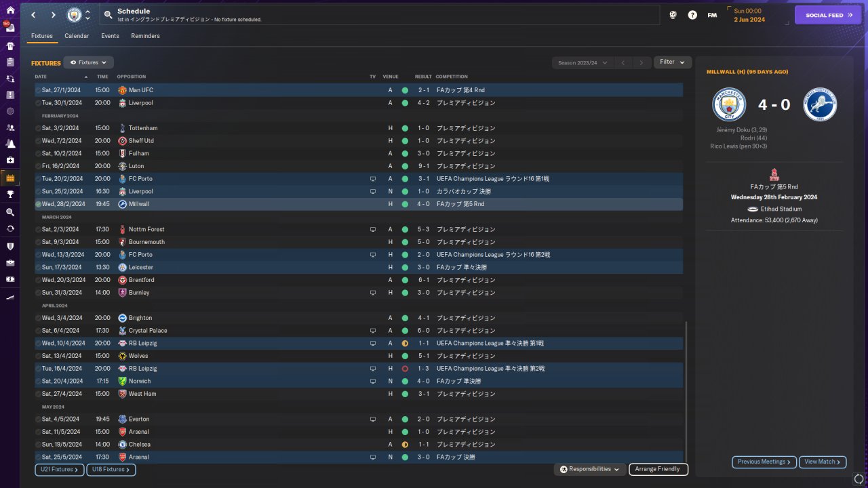Go back using the left arrow
Screen dimensions: 868x488
coord(33,15)
